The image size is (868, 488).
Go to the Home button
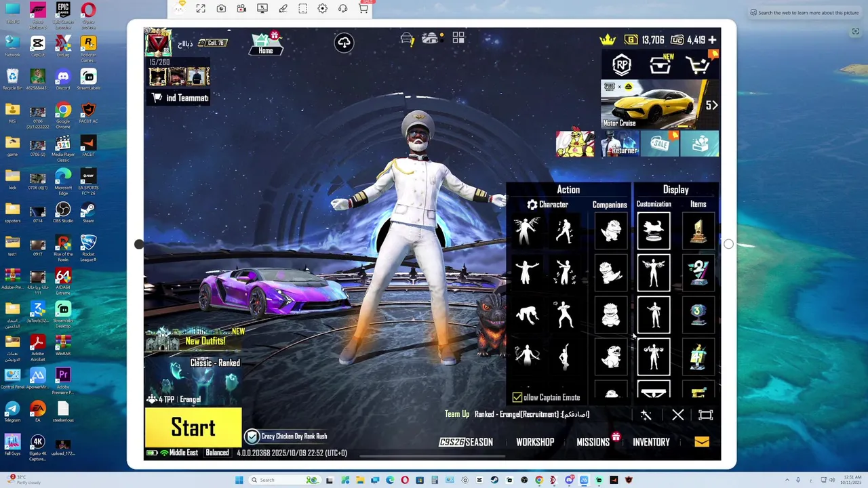(266, 43)
